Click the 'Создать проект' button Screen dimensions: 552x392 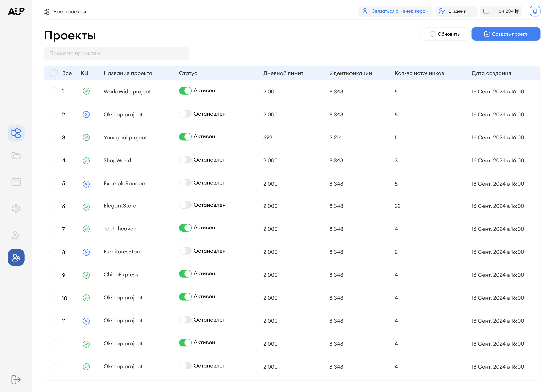506,34
